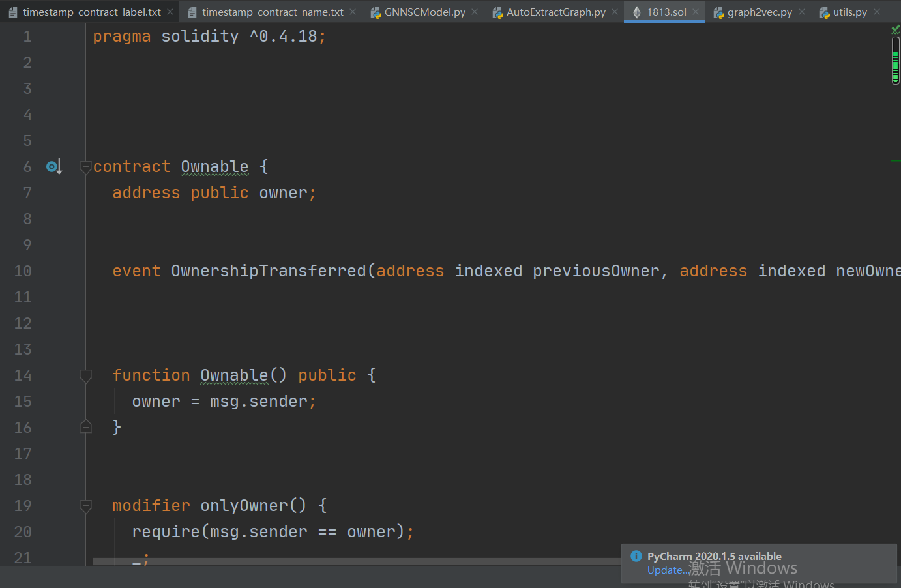Close AutoExtractGraph.py tab
Viewport: 901px width, 588px height.
pos(615,12)
